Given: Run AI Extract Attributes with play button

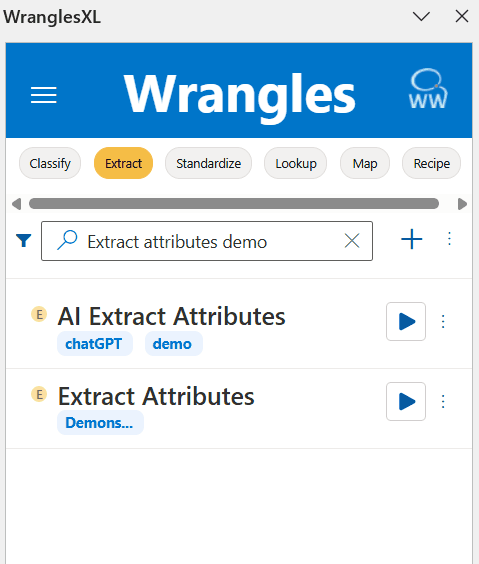Looking at the screenshot, I should 406,322.
